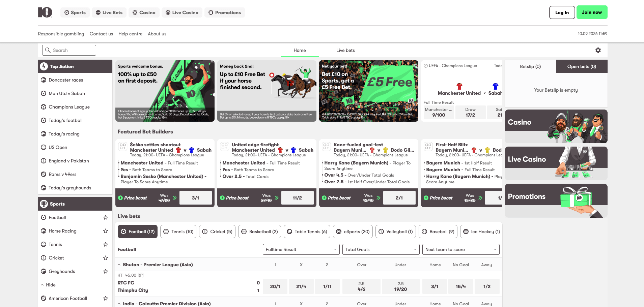Select the Volleyball (1) live filter
Image resolution: width=644 pixels, height=307 pixels.
coord(396,232)
